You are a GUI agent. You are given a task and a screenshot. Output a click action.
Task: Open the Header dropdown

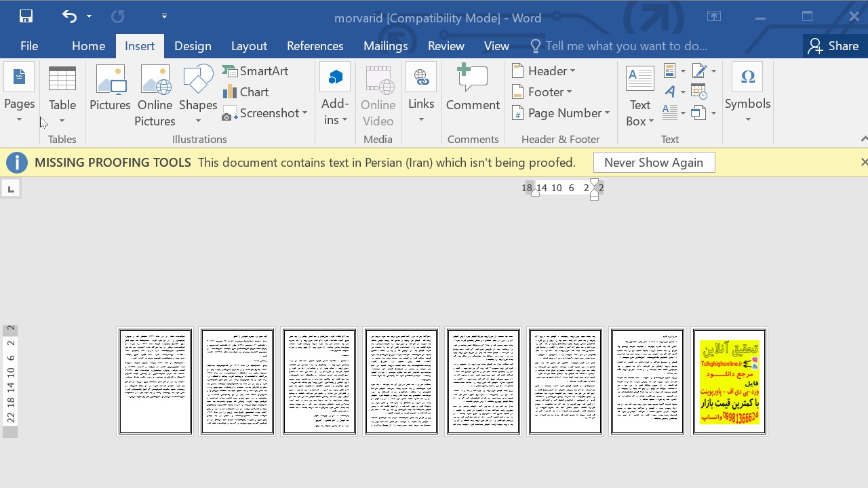pos(544,71)
